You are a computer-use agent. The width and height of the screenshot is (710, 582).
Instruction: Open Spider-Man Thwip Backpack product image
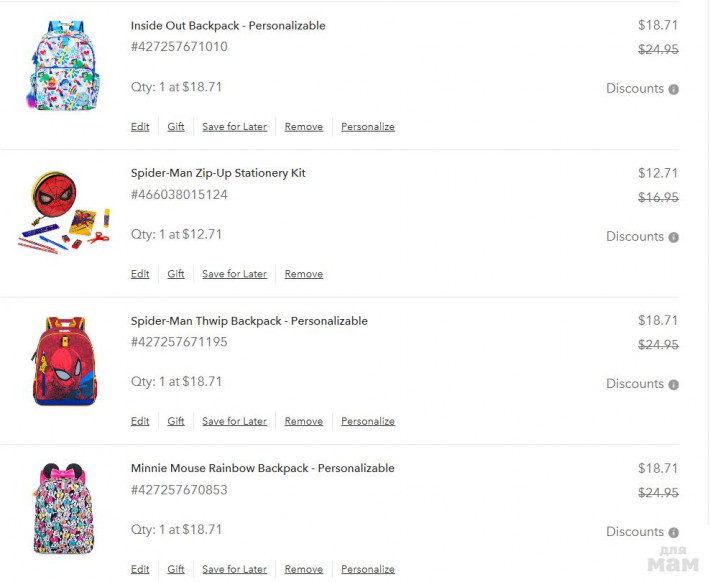(63, 360)
